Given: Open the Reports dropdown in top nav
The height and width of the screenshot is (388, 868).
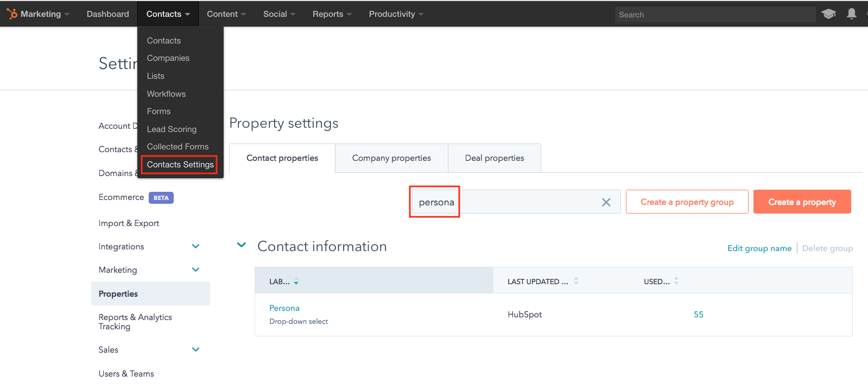Looking at the screenshot, I should point(332,14).
